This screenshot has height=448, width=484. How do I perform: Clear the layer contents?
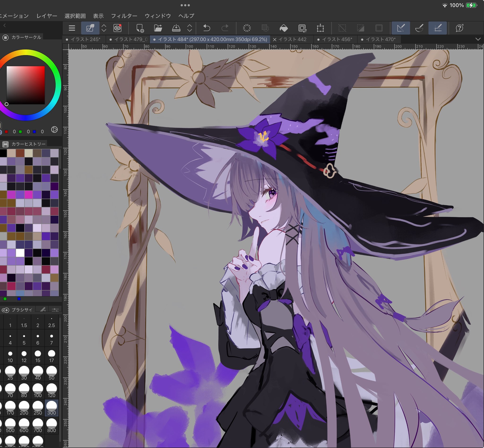coord(247,28)
